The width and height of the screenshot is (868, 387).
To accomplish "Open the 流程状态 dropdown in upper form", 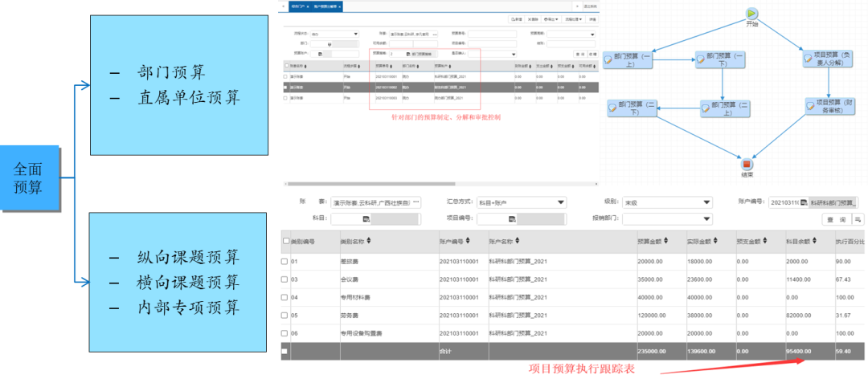I will 334,34.
